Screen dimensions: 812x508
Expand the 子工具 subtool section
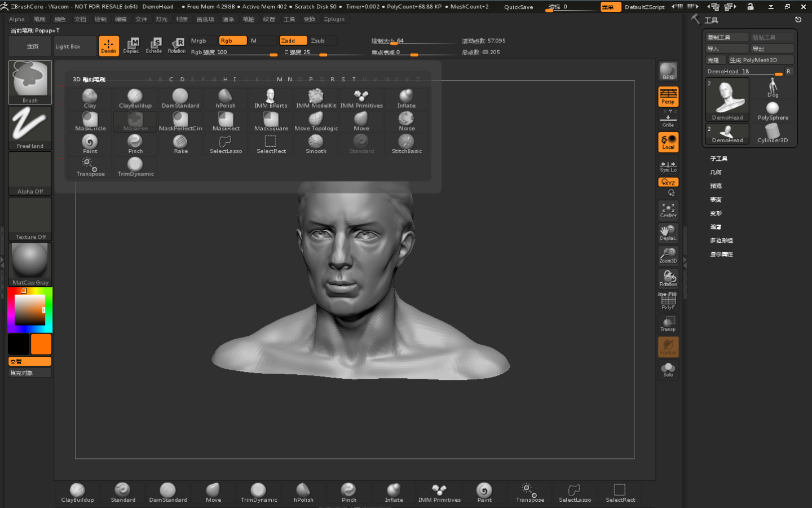pyautogui.click(x=718, y=159)
